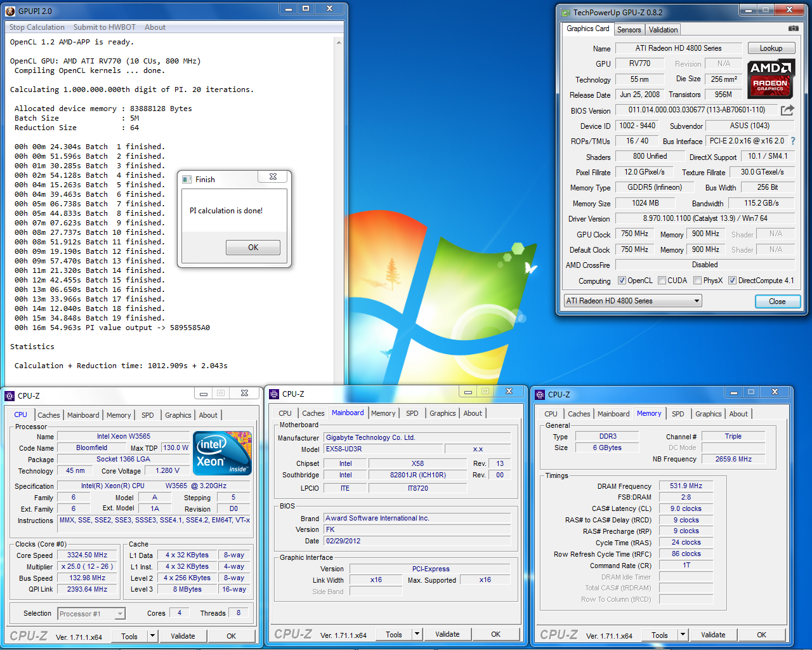The width and height of the screenshot is (812, 650).
Task: Click the Close button in GPU-Z
Action: (777, 302)
